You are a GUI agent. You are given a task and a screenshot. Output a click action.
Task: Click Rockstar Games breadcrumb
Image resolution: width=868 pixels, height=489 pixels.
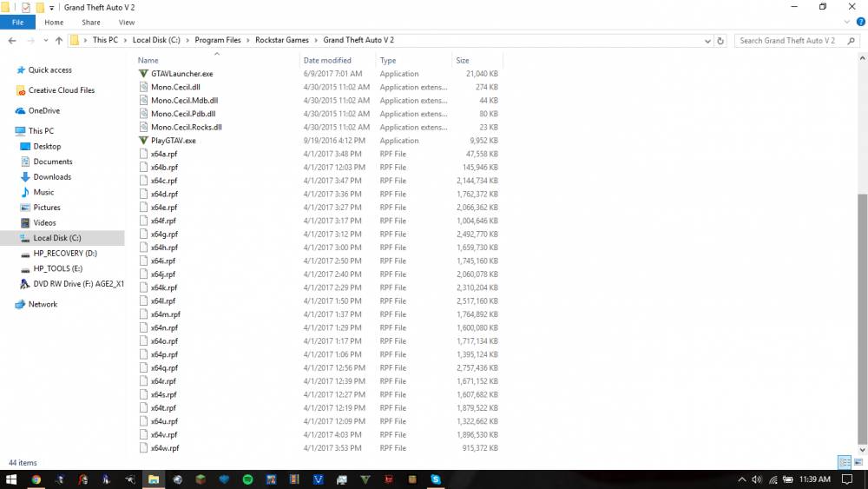pos(282,40)
